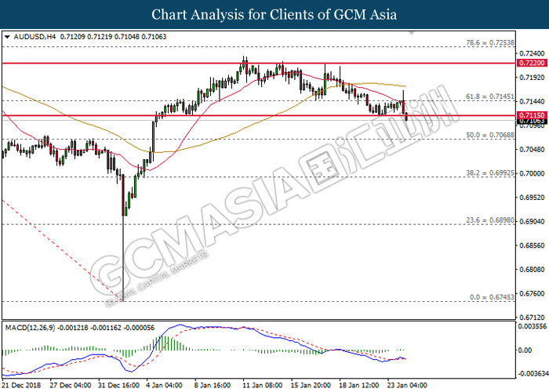The width and height of the screenshot is (549, 392).
Task: Expand the AUDUSD,H4 chart dropdown triangle
Action: pos(7,36)
